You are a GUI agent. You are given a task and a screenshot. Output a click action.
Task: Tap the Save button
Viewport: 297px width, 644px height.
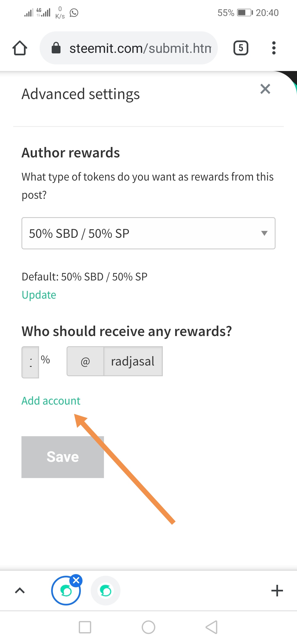[x=63, y=457]
